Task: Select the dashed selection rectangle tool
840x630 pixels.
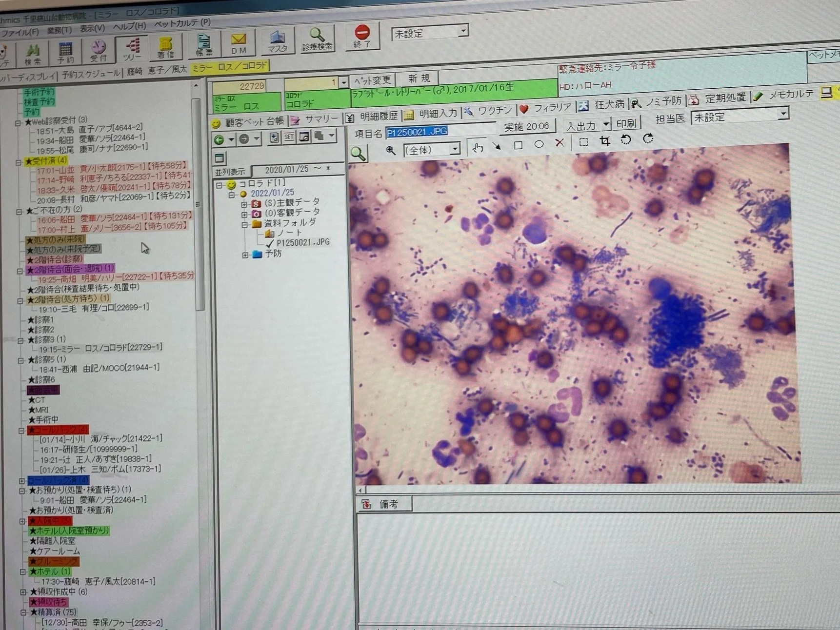Action: [583, 142]
